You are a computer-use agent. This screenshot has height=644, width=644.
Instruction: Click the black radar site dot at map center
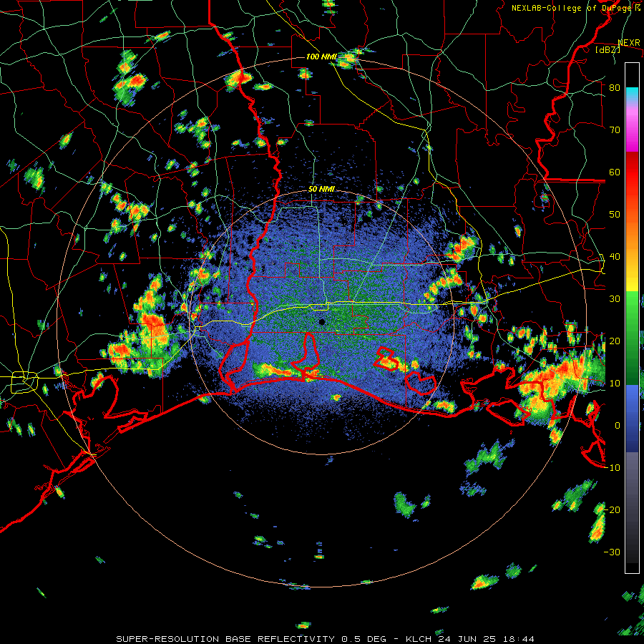click(322, 321)
